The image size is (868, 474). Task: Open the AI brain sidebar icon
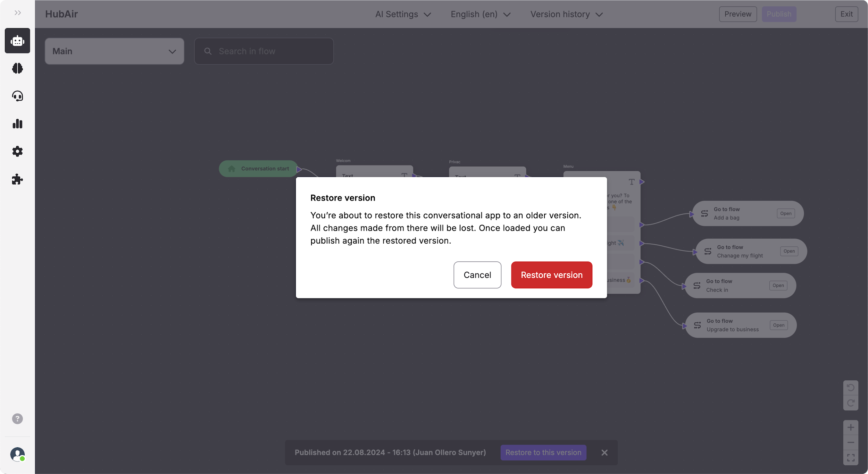(x=17, y=68)
